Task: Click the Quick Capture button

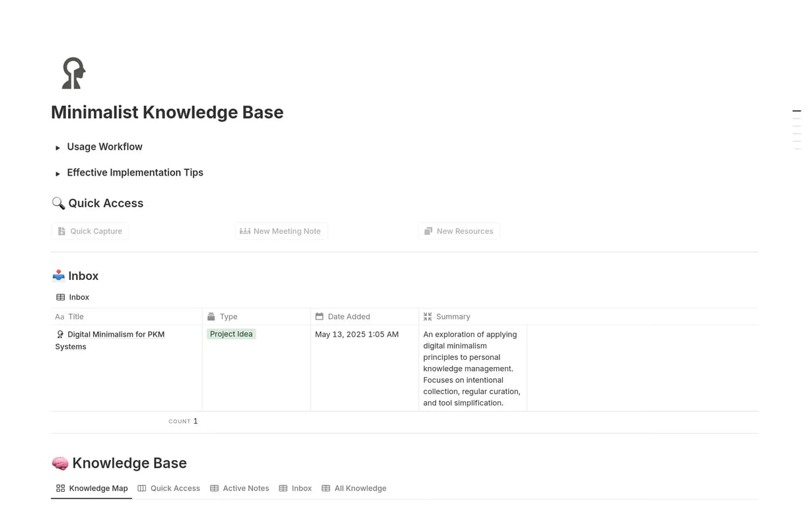Action: (x=90, y=231)
